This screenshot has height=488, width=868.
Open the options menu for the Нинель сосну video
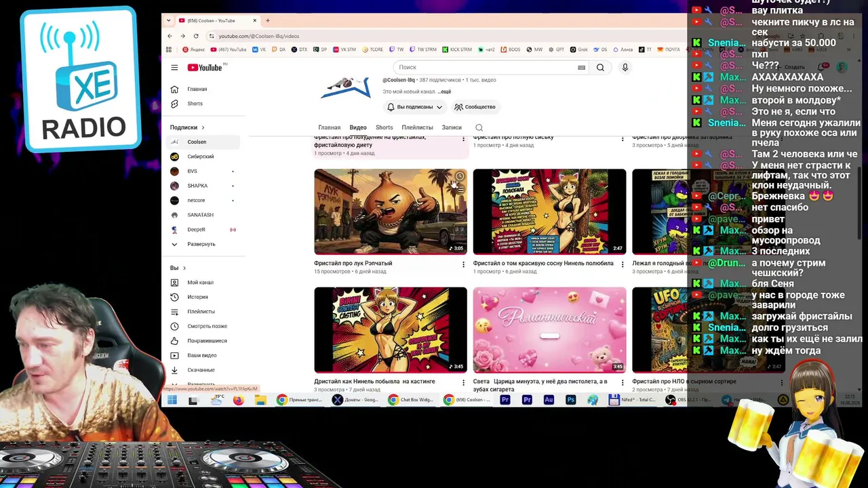click(623, 264)
